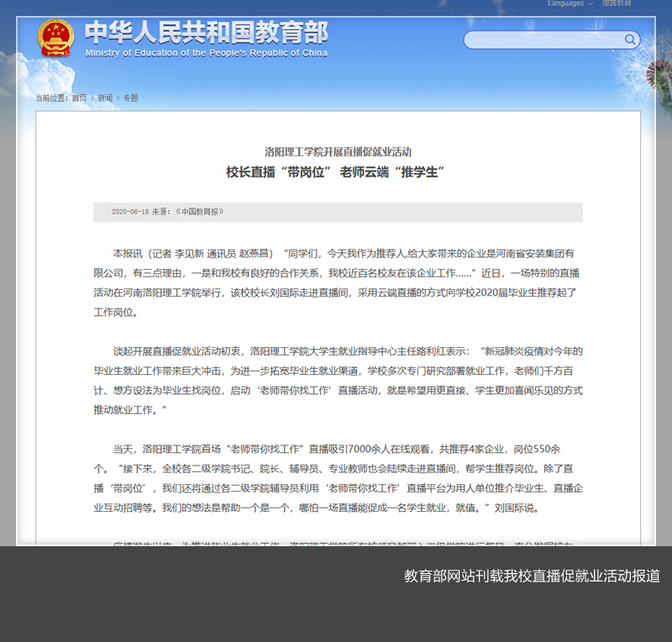The width and height of the screenshot is (672, 642).
Task: Click the paragraph starting 谈起开展直播促就业活动初衷
Action: click(338, 380)
